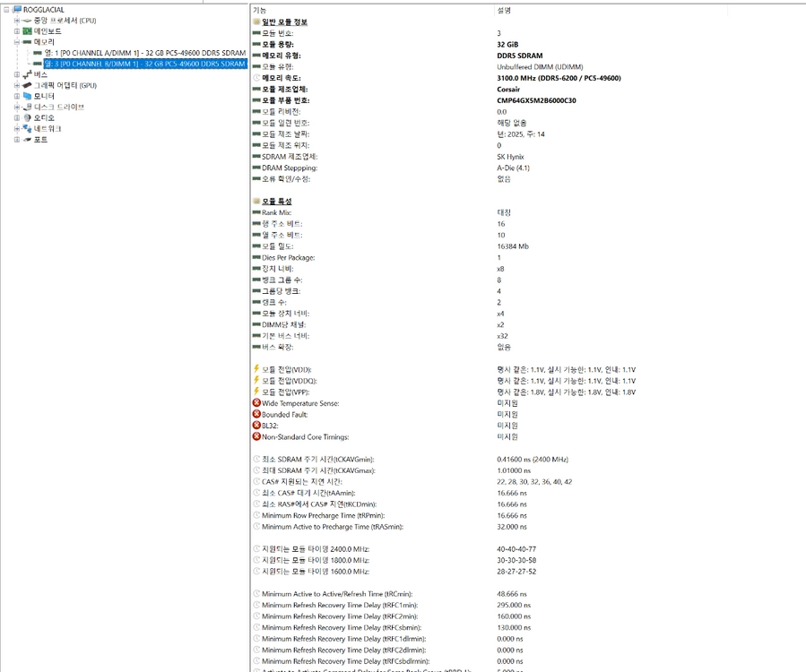Click the 디스크 드라이브 drive icon
Image resolution: width=806 pixels, height=672 pixels.
[28, 107]
